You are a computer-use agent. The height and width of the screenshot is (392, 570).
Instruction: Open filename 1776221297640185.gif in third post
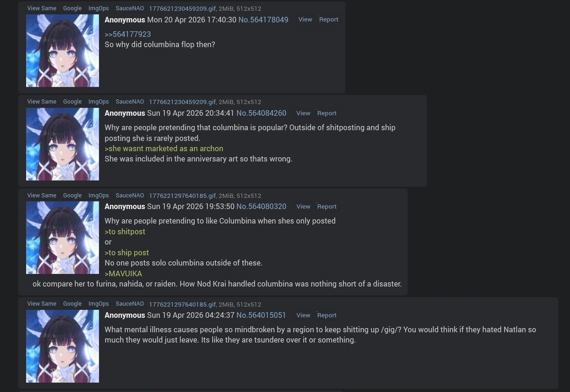click(182, 196)
